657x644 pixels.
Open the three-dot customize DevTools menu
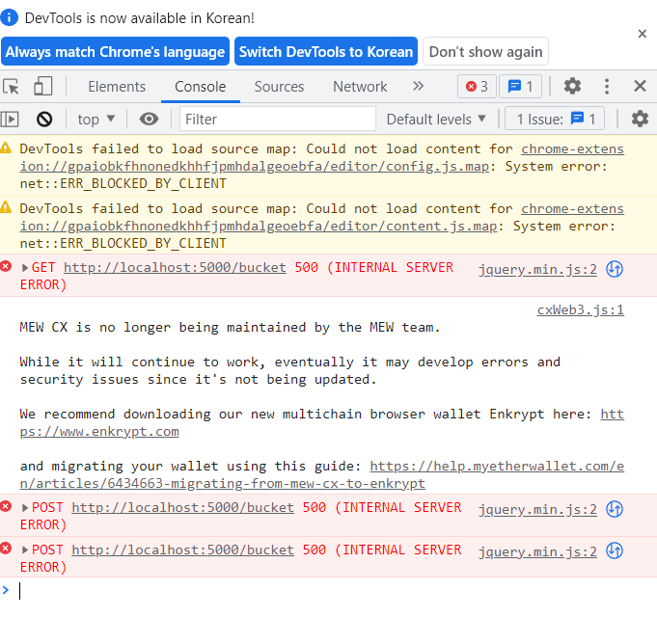607,86
